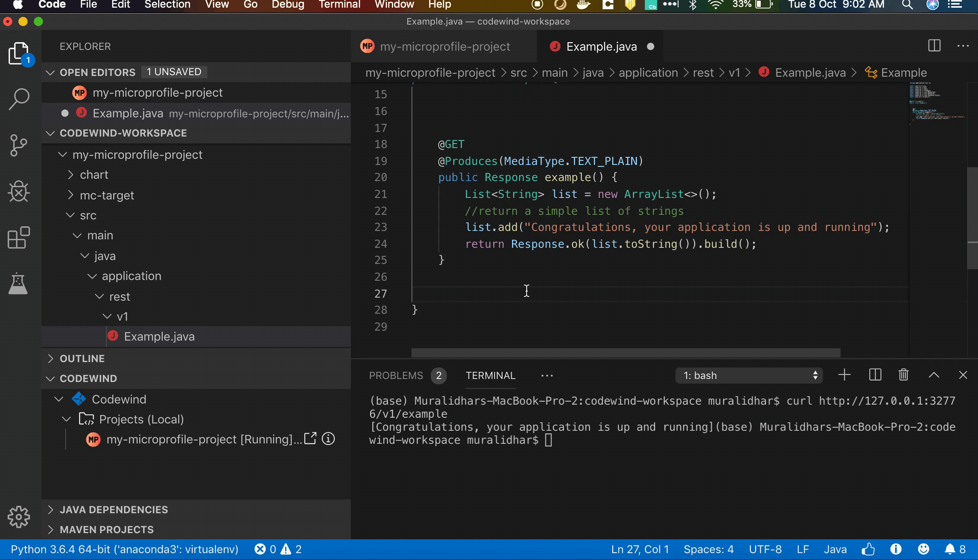Collapse the OPEN EDITORS section

(x=50, y=72)
